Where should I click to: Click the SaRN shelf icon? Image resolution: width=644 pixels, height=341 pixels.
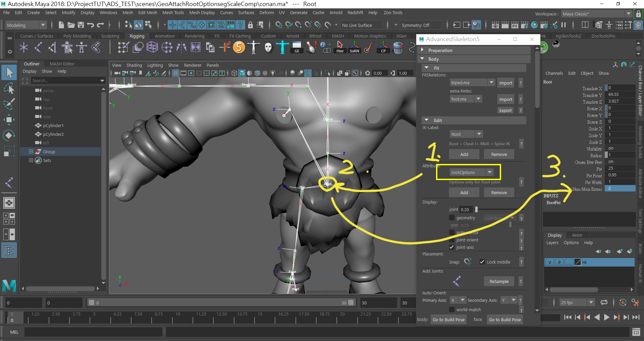[354, 47]
